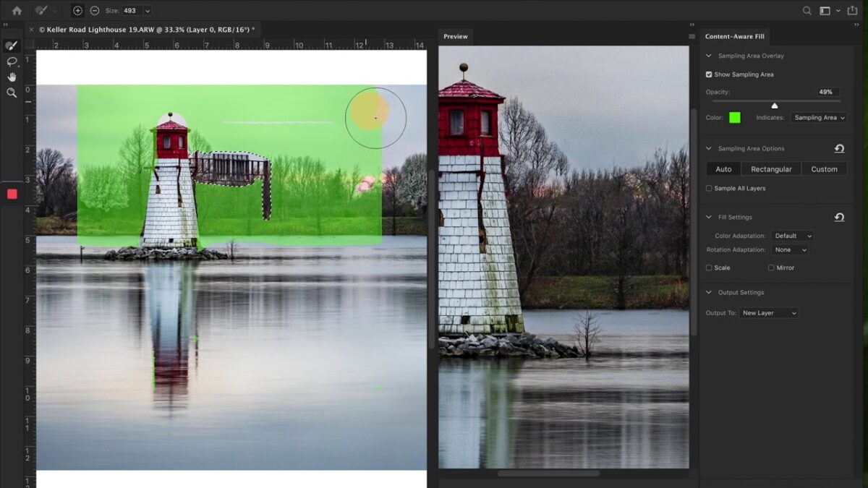Click the add-to-sampling-area plus icon
This screenshot has height=488, width=868.
pyautogui.click(x=77, y=11)
